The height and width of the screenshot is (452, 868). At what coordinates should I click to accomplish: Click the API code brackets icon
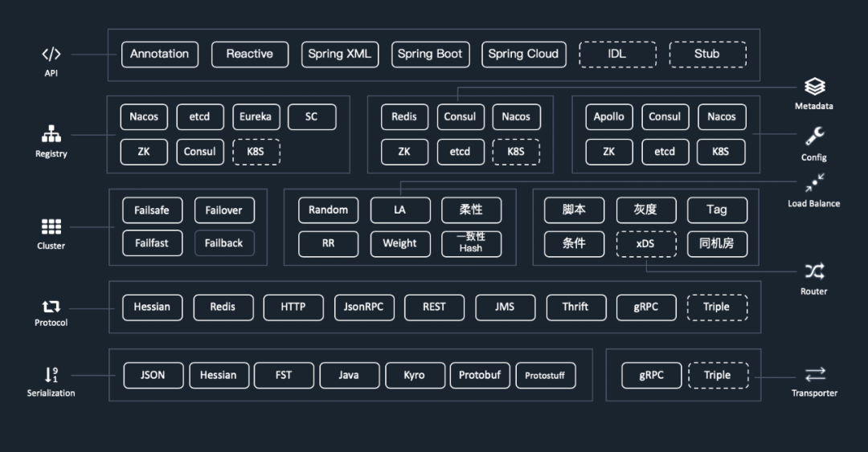click(51, 55)
